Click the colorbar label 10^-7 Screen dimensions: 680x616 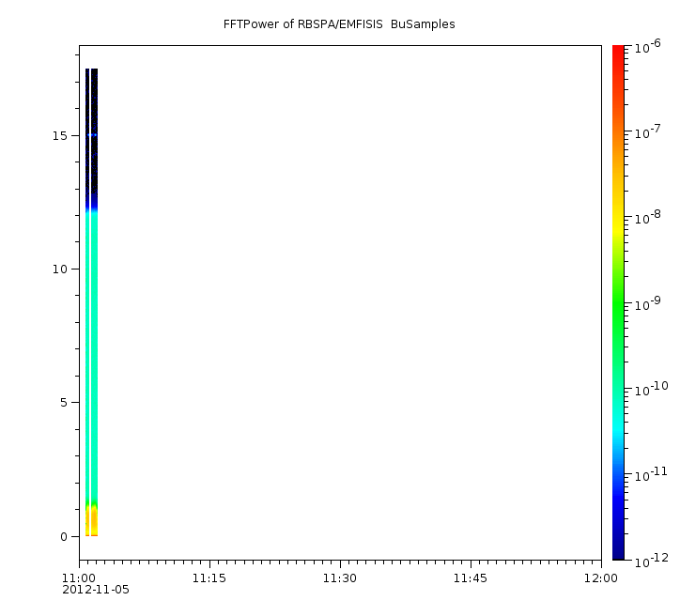point(648,131)
